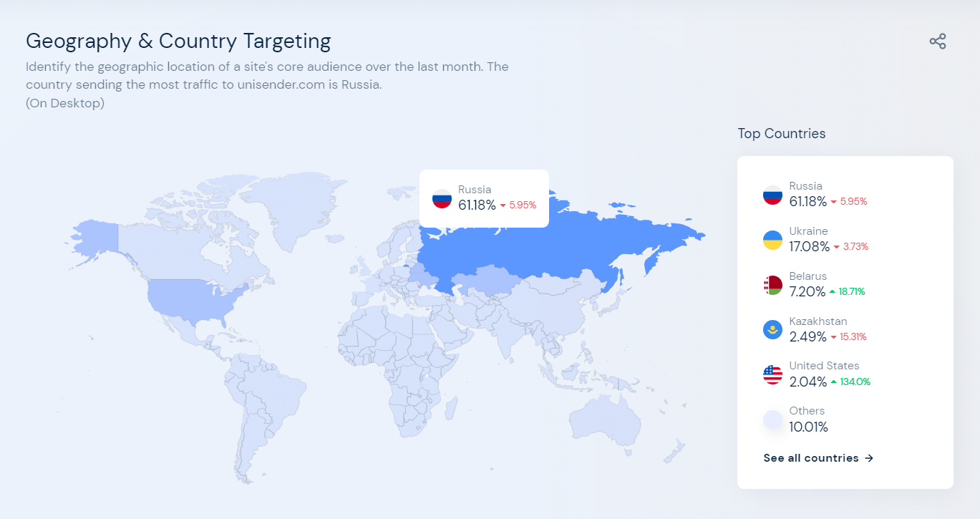The image size is (980, 519).
Task: Click the arrow beside See all countries
Action: pos(869,458)
